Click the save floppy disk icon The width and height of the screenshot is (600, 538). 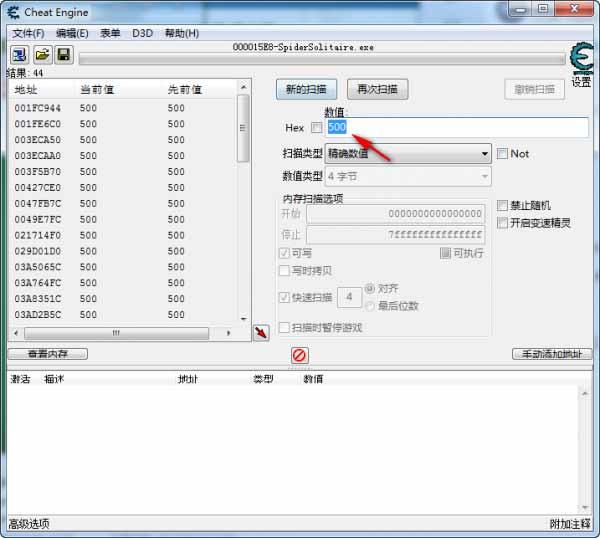pyautogui.click(x=63, y=54)
